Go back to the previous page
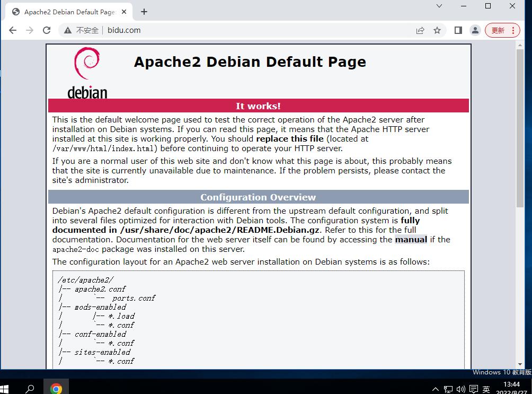 click(x=13, y=30)
